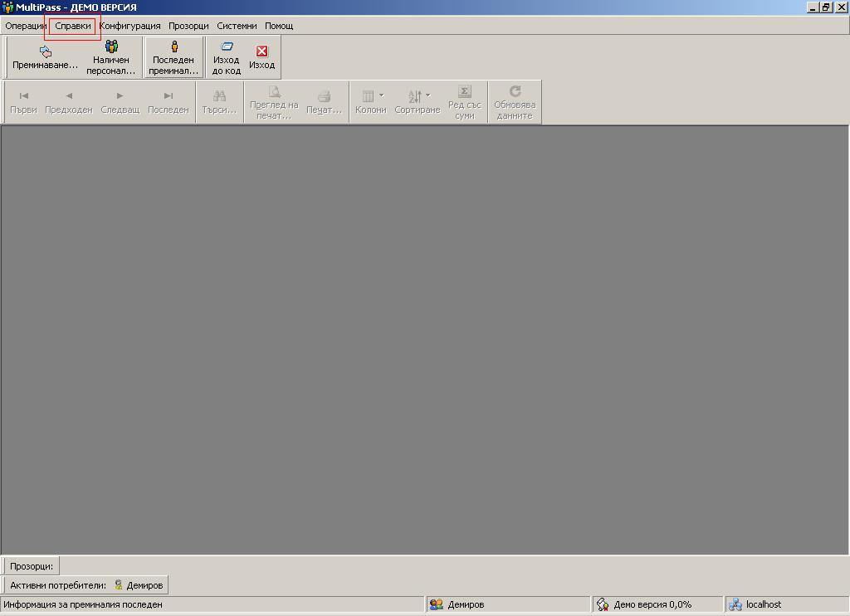Viewport: 850px width, 616px height.
Task: Open Последен преминал report icon
Action: [174, 47]
